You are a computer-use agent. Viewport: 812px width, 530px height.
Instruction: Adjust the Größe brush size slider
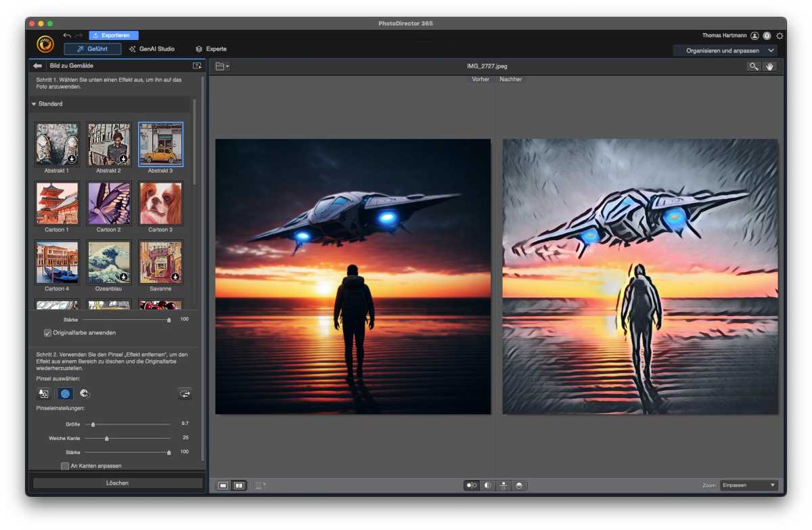[x=127, y=424]
